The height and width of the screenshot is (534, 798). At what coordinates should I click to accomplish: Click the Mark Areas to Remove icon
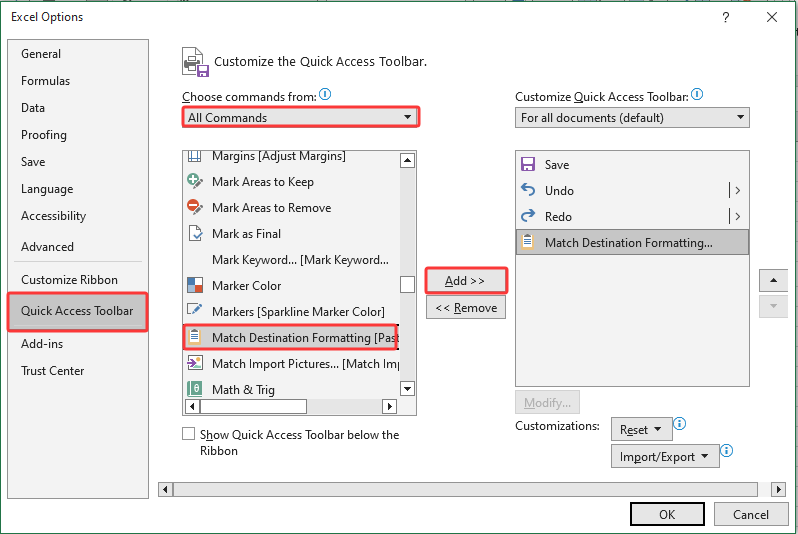[195, 208]
